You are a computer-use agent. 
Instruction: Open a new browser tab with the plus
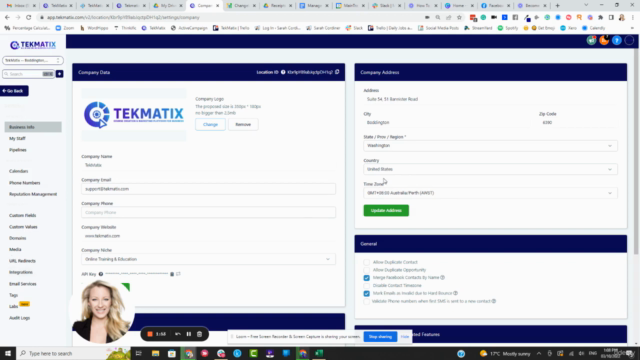(x=558, y=6)
